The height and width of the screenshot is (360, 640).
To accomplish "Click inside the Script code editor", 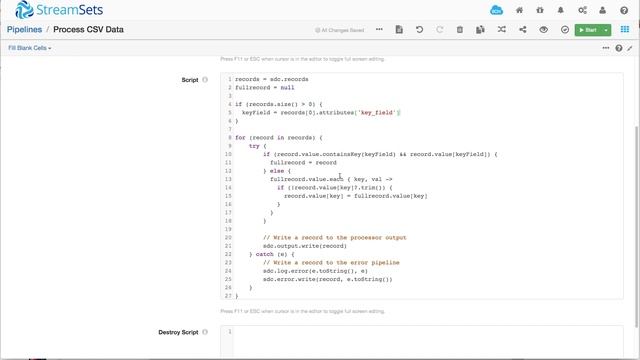I will 422,186.
